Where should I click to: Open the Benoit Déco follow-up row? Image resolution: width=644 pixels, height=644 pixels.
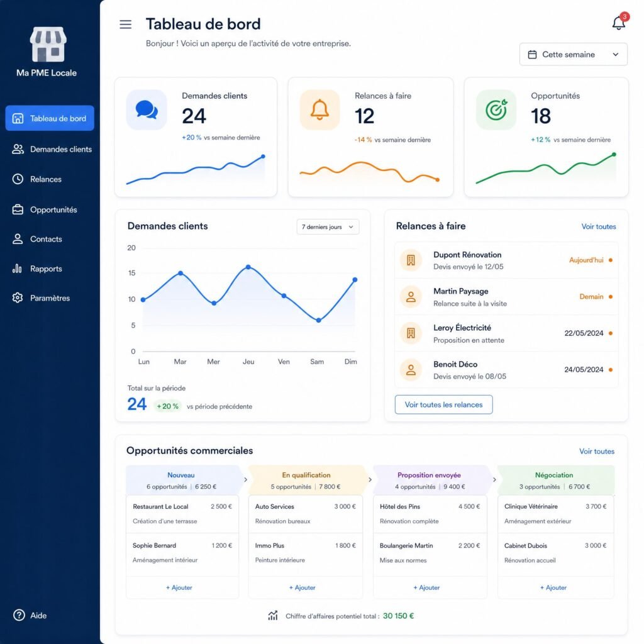506,370
